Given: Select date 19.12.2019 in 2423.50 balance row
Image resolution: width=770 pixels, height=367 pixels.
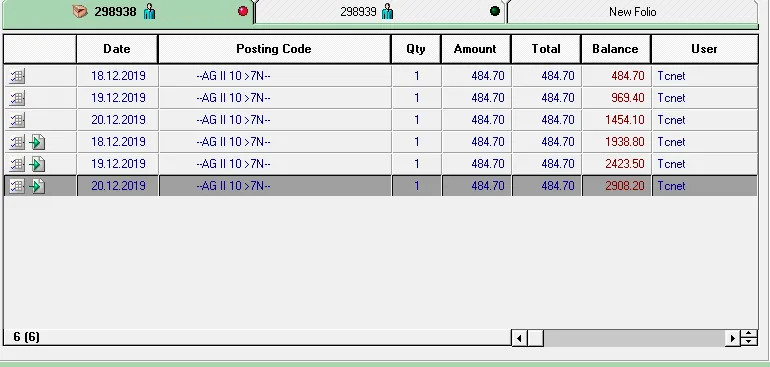Looking at the screenshot, I should 118,164.
